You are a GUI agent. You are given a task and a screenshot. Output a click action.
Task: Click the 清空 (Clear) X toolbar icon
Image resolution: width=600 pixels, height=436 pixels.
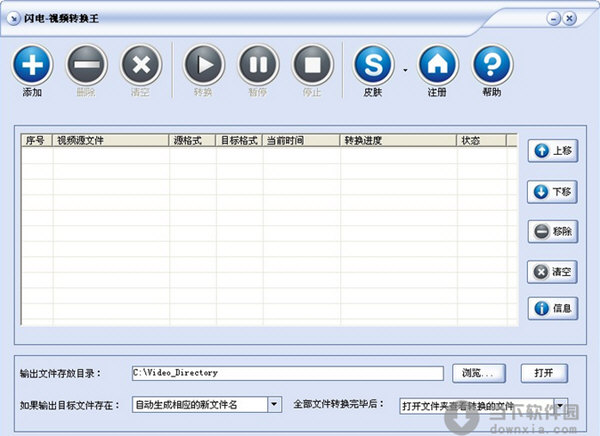pos(141,65)
